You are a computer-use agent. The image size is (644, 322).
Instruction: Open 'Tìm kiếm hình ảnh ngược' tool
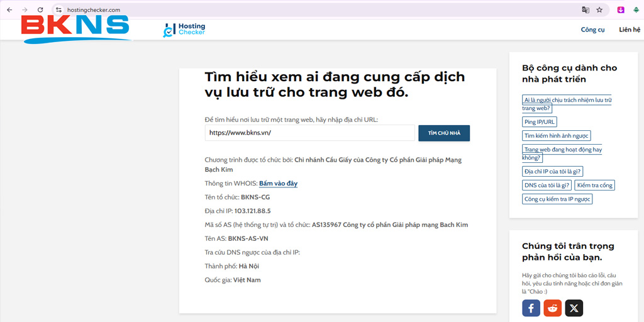point(556,136)
